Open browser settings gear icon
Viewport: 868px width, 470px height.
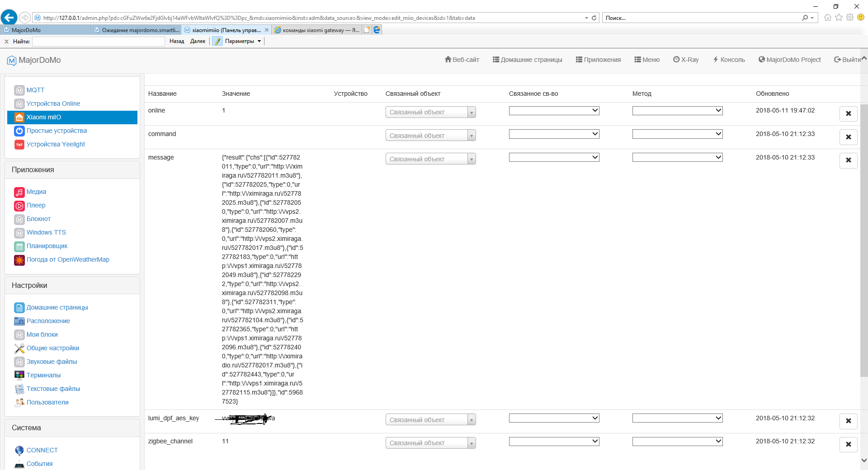850,18
